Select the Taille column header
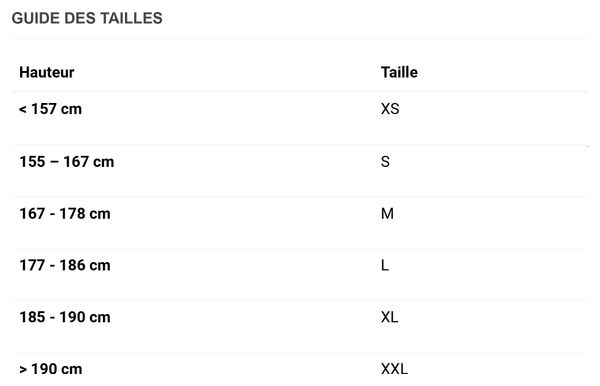The height and width of the screenshot is (386, 600). [x=399, y=72]
